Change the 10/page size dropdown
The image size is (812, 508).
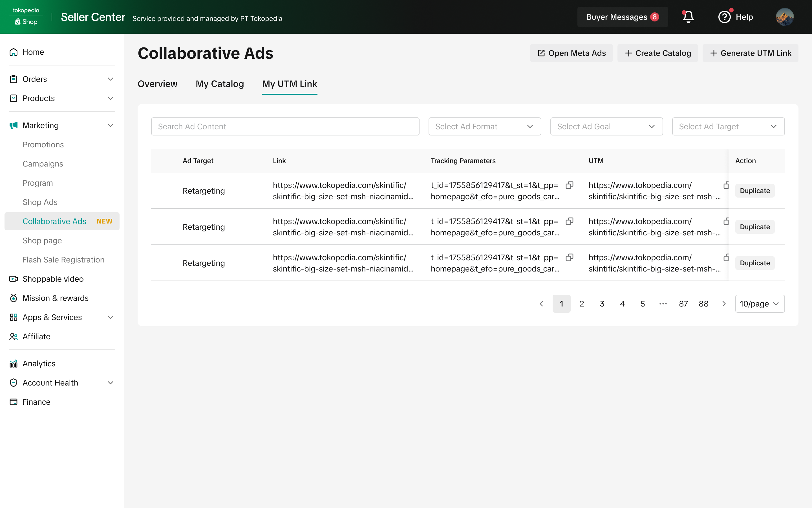760,304
